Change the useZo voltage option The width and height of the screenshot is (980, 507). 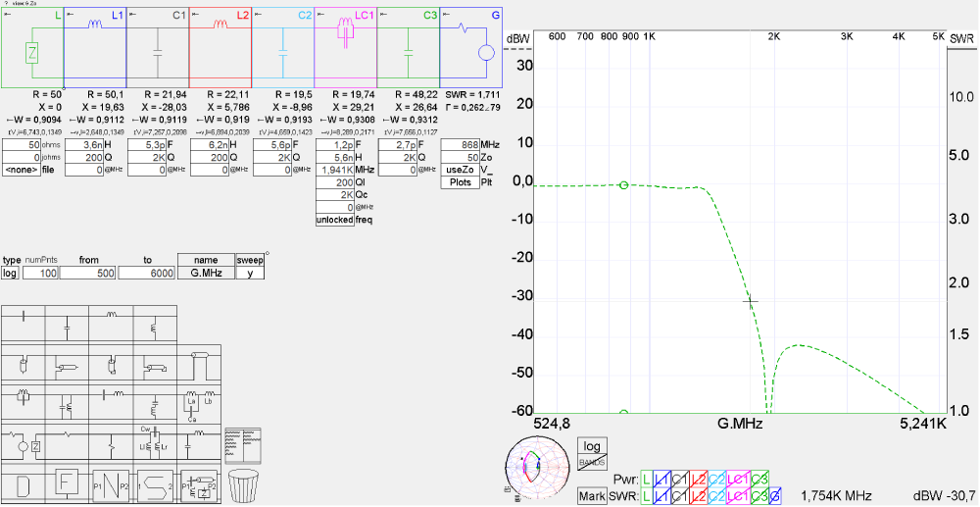coord(459,170)
